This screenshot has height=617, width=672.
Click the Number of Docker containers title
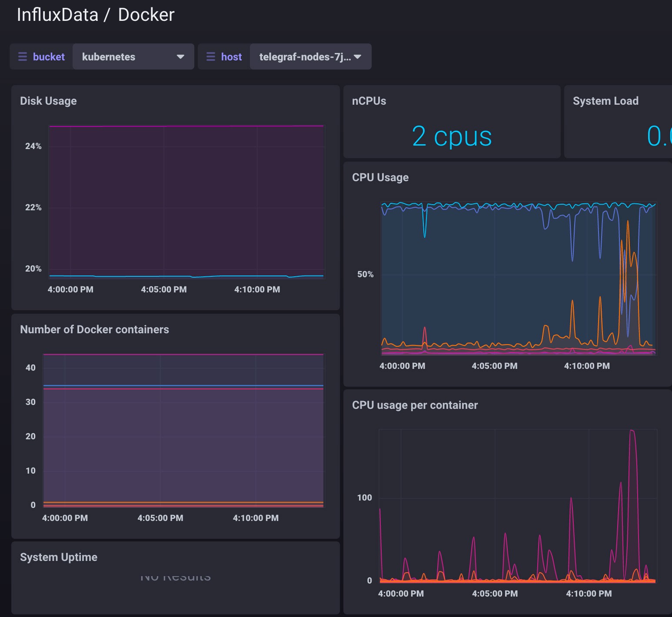pyautogui.click(x=94, y=329)
